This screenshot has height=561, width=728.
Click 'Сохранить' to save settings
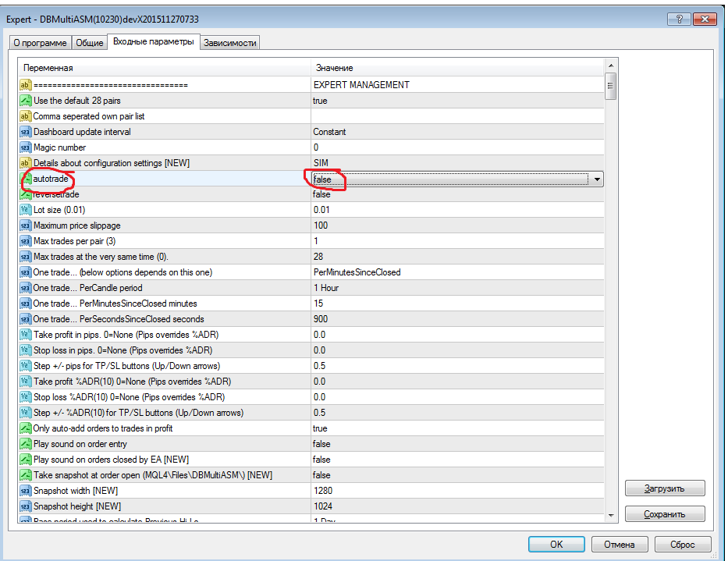pos(665,514)
